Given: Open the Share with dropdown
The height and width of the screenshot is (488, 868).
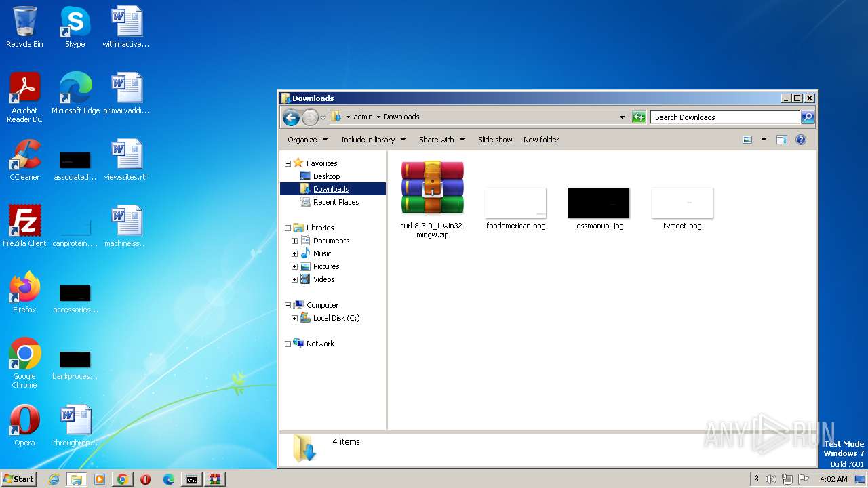Looking at the screenshot, I should 441,140.
